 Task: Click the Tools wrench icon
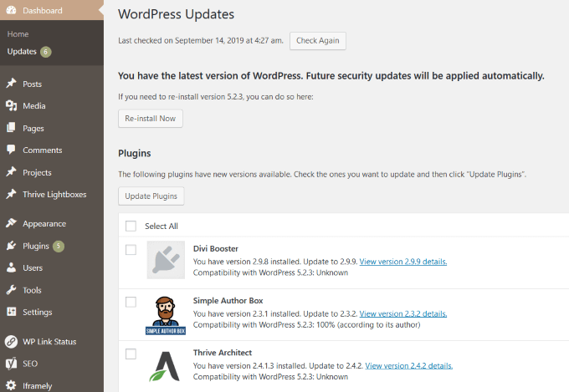(x=11, y=290)
